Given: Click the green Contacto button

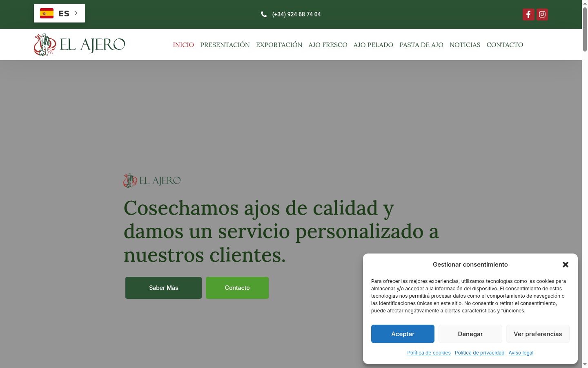Looking at the screenshot, I should (x=237, y=288).
